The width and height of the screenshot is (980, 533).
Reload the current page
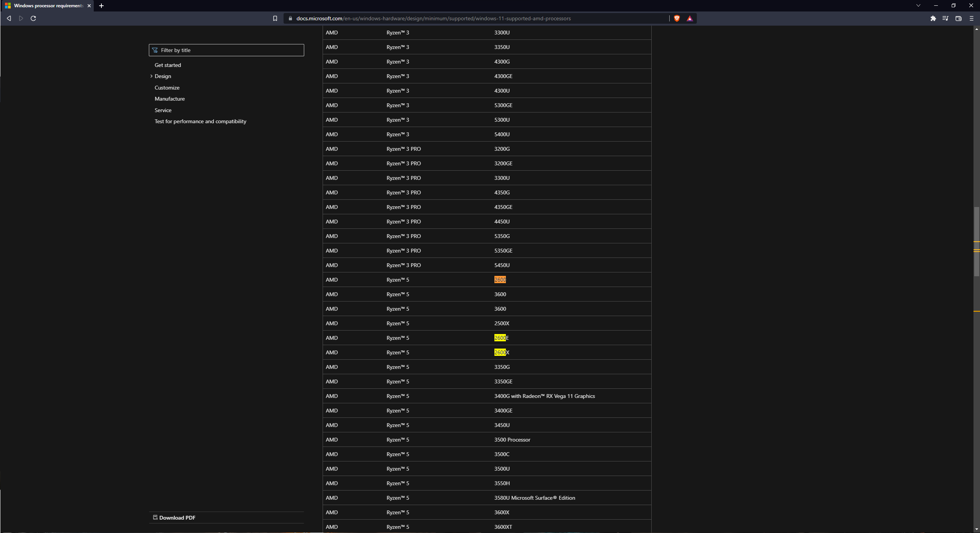pyautogui.click(x=33, y=18)
